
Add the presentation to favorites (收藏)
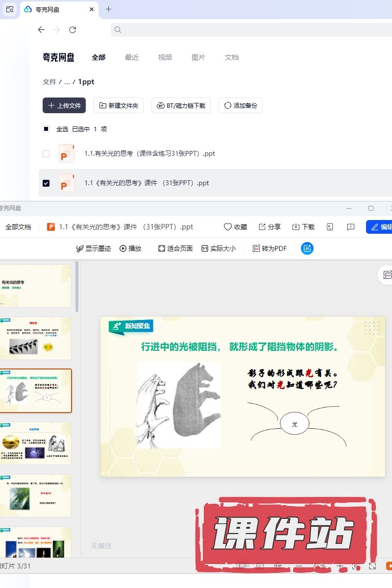click(x=235, y=227)
